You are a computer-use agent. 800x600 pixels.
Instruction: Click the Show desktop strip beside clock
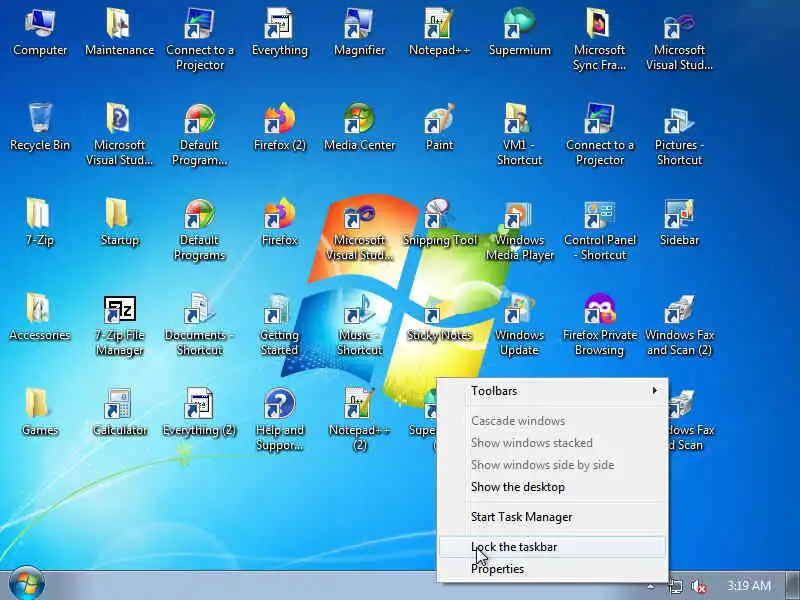pyautogui.click(x=794, y=586)
